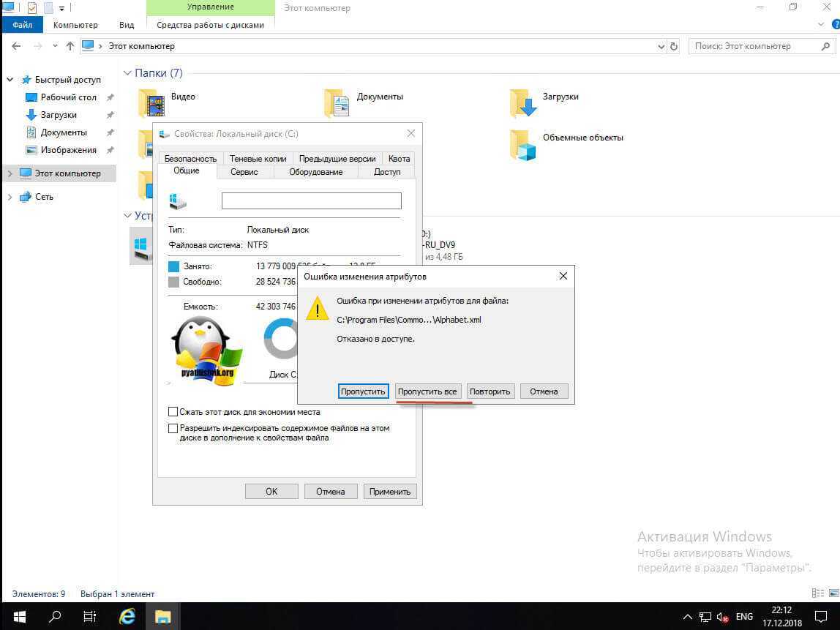Choose Пропустить все in error dialog

[427, 391]
